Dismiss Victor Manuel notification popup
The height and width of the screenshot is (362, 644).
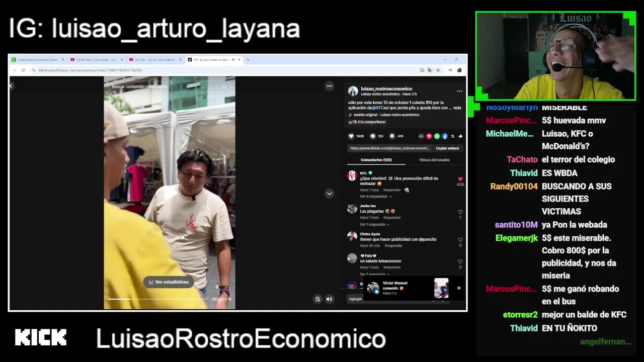click(x=459, y=288)
